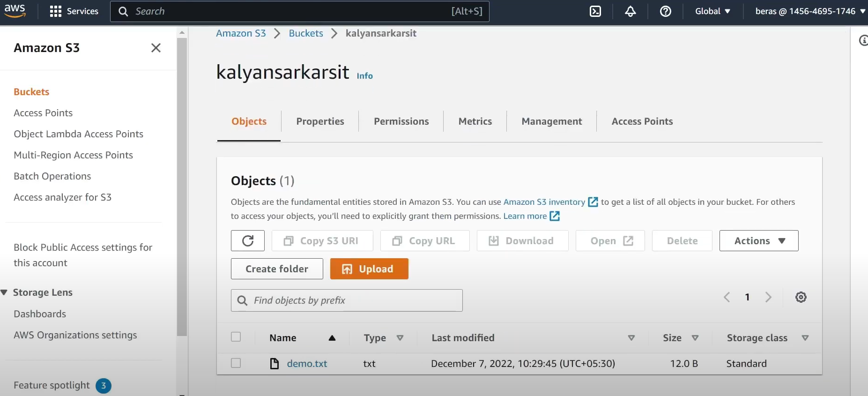Click the orange Upload button
This screenshot has height=396, width=868.
[369, 269]
